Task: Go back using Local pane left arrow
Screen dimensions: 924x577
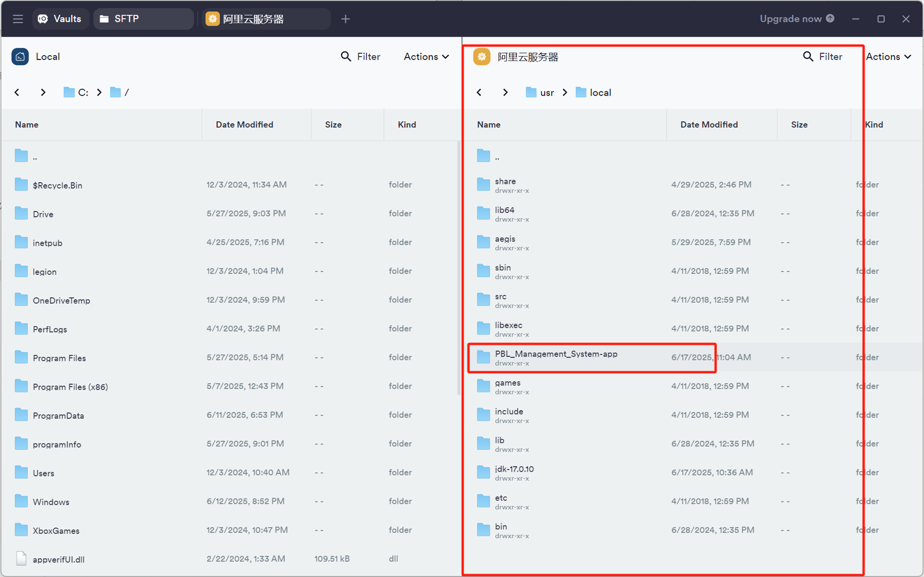Action: [17, 93]
